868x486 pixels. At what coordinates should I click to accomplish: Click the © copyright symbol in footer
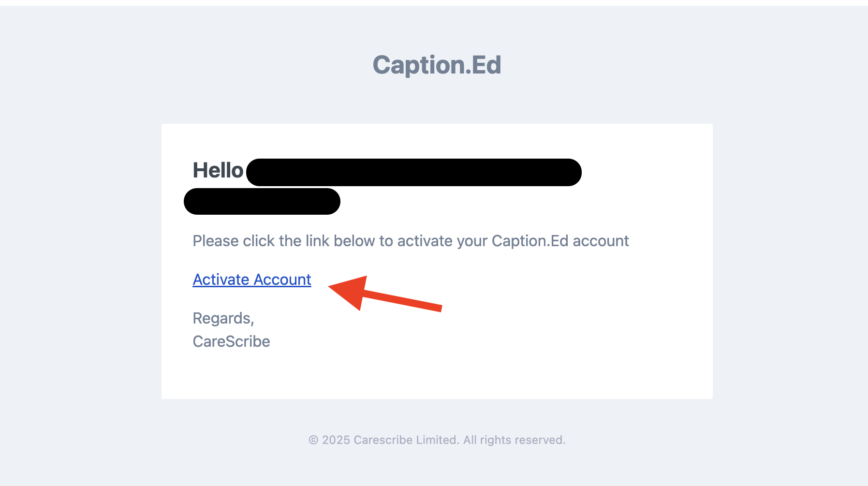click(313, 440)
